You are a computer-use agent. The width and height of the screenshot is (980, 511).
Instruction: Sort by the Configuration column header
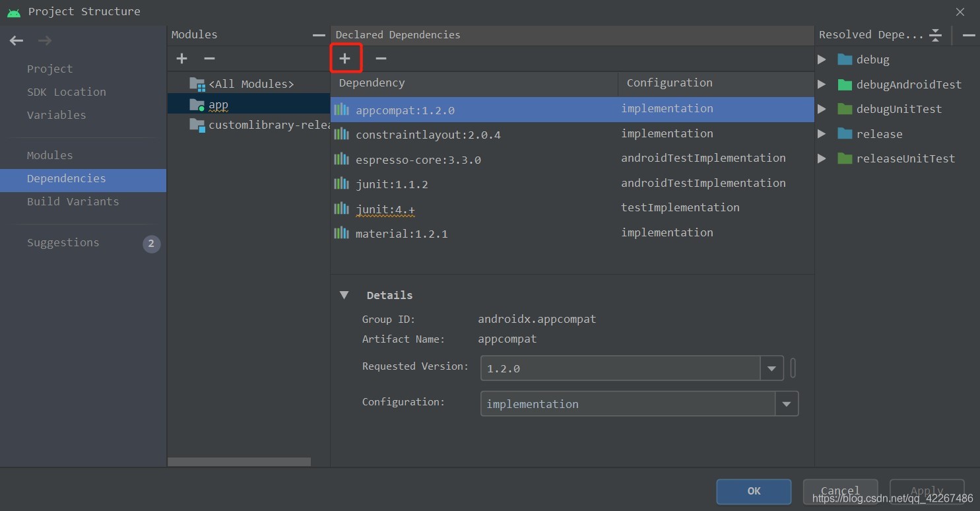tap(716, 83)
